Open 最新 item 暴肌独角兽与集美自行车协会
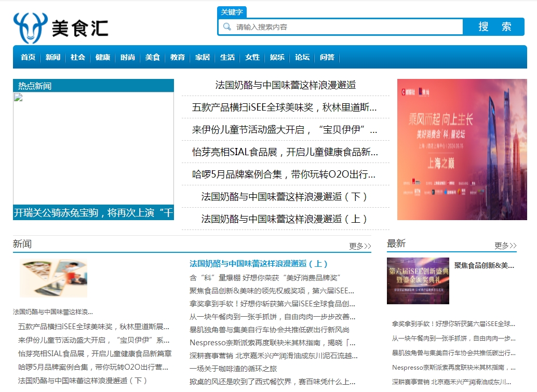The height and width of the screenshot is (392, 537). [454, 353]
